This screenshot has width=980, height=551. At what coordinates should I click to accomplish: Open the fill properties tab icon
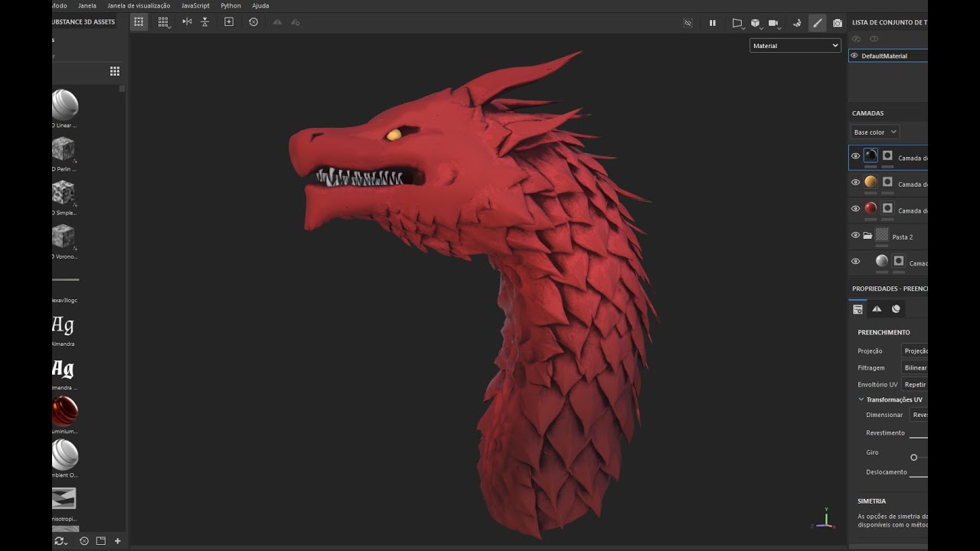click(x=857, y=309)
